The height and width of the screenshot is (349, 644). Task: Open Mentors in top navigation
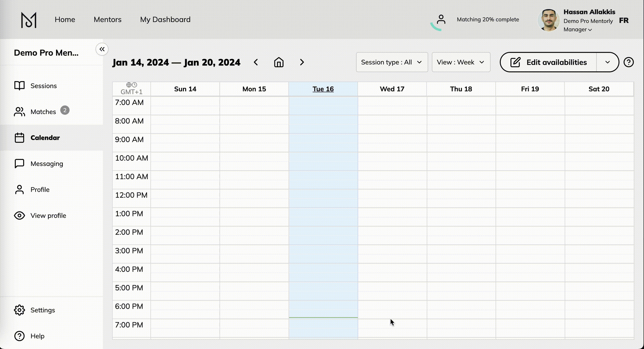108,19
